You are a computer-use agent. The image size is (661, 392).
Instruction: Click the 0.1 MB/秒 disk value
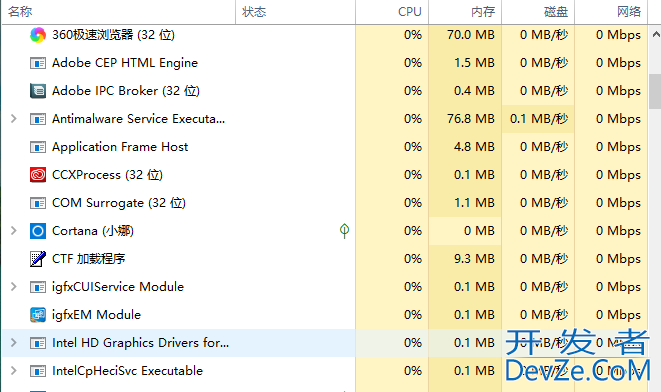pos(539,119)
